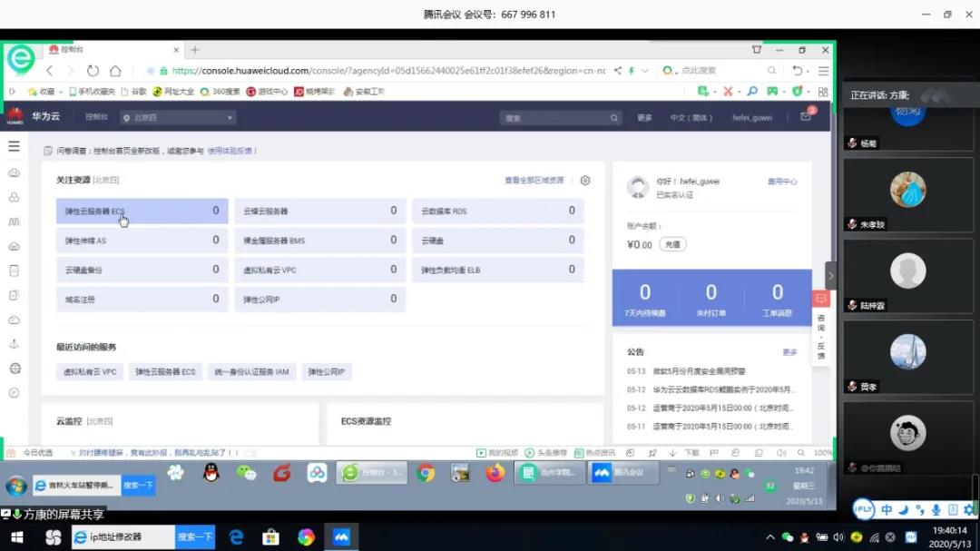
Task: Open 更多 menu in console header
Action: click(644, 118)
